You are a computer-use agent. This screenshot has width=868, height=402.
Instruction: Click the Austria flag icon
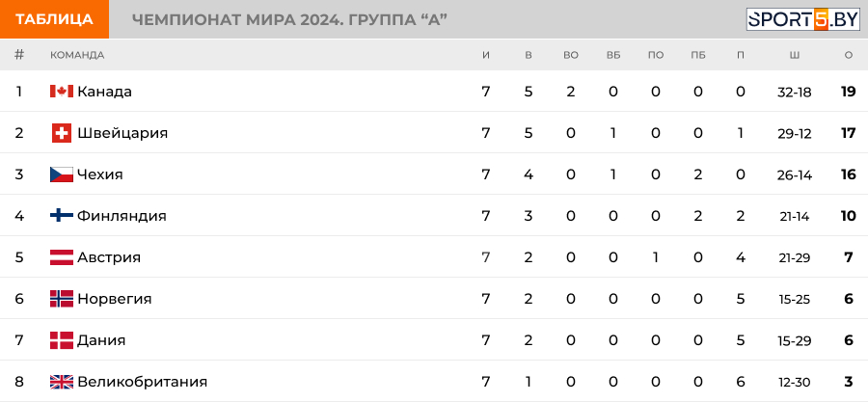62,257
